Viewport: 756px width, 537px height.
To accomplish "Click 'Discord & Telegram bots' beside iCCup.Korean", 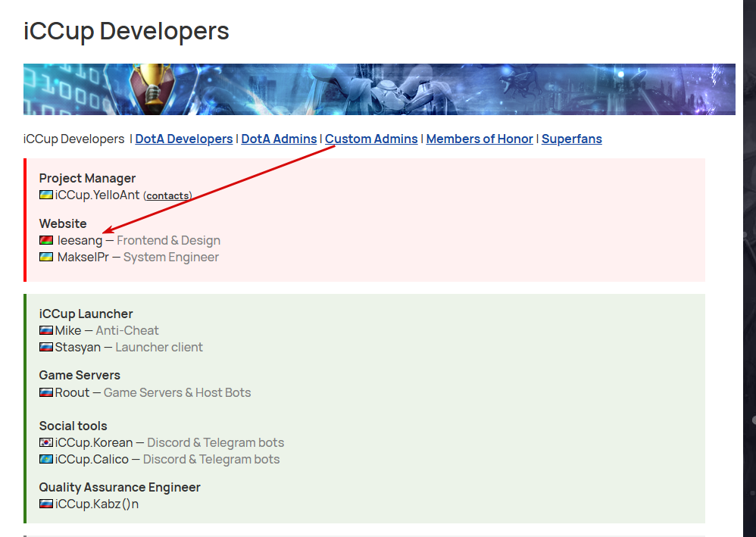I will click(x=216, y=442).
